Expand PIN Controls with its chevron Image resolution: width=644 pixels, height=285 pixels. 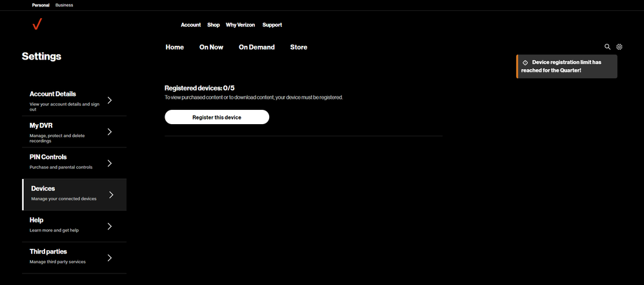pos(110,164)
